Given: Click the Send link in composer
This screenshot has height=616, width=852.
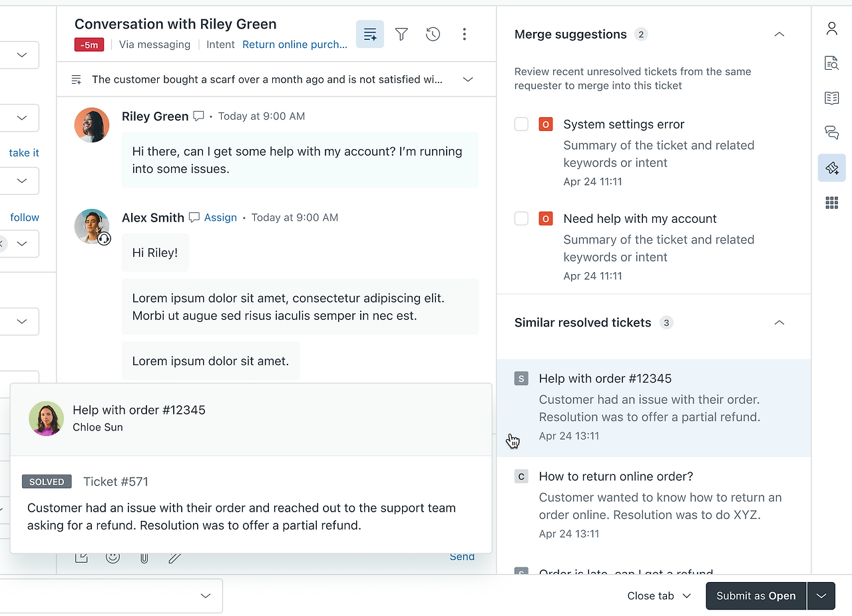Looking at the screenshot, I should [x=462, y=557].
